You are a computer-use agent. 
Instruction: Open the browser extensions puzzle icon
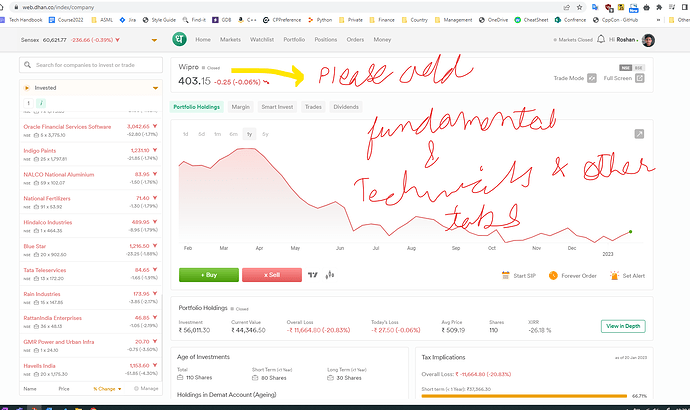(659, 7)
